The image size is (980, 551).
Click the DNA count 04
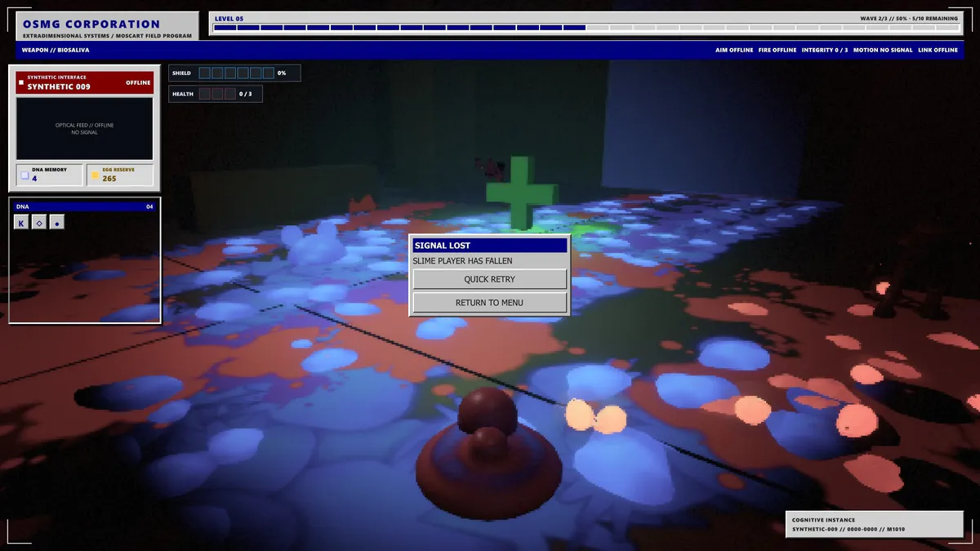[149, 207]
